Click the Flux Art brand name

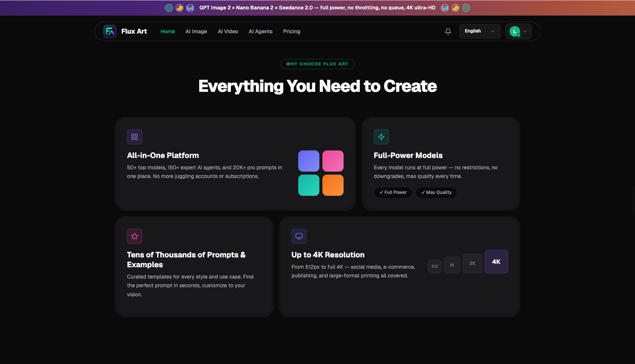click(x=134, y=31)
